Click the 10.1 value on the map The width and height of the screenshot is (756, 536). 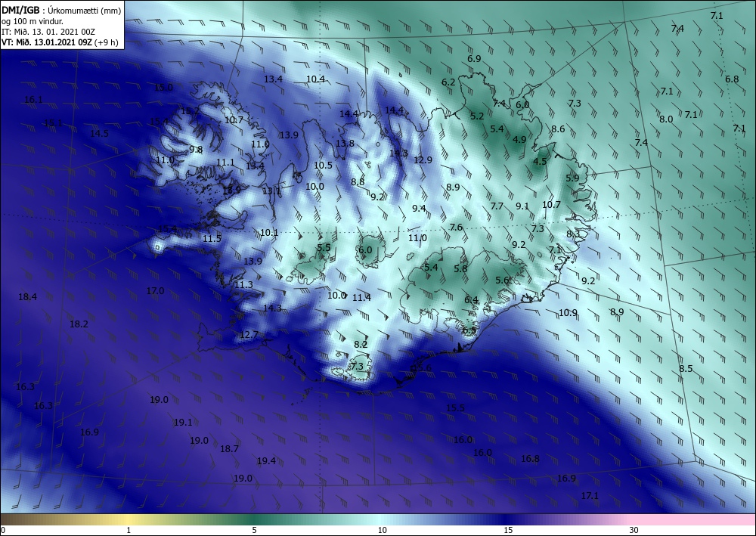[269, 233]
